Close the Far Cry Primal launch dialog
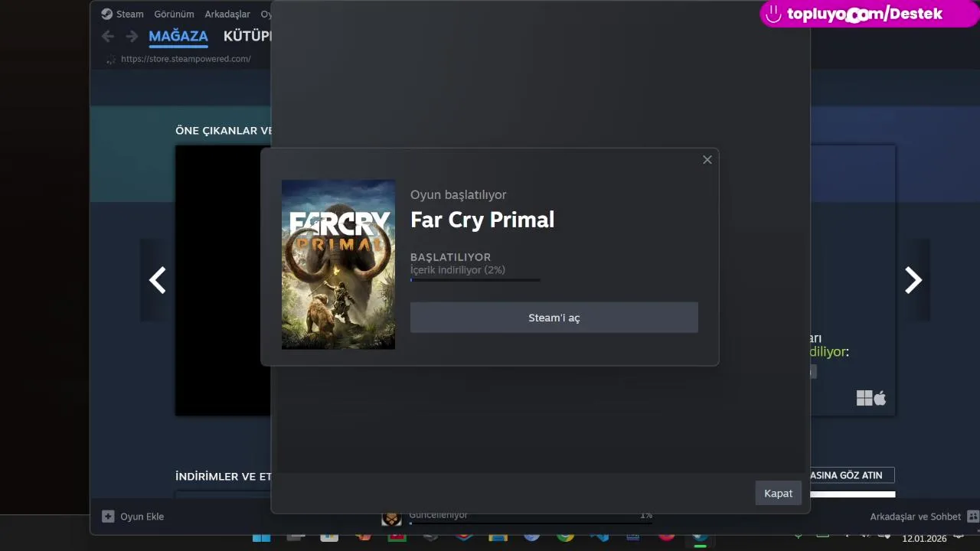Image resolution: width=980 pixels, height=551 pixels. click(707, 159)
